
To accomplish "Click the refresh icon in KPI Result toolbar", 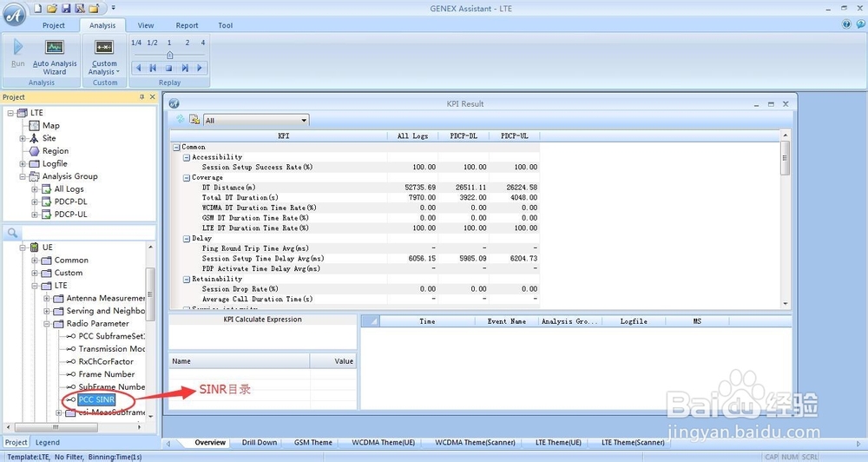I will [x=180, y=119].
